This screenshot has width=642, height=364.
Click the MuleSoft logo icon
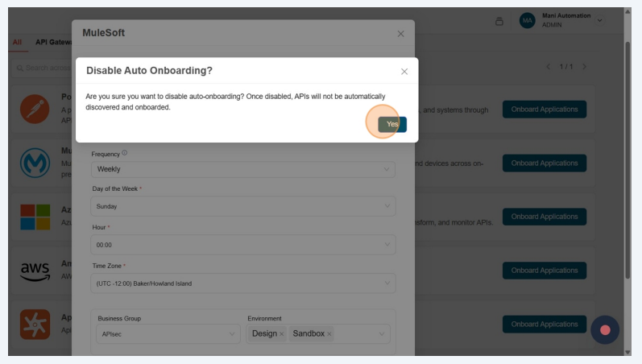(x=35, y=163)
